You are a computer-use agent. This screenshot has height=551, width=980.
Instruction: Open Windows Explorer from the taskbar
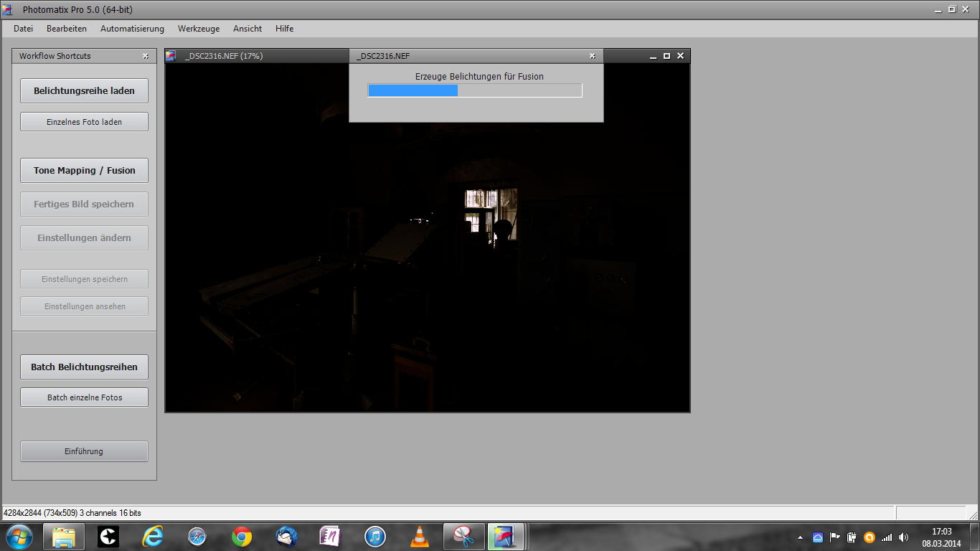point(64,536)
